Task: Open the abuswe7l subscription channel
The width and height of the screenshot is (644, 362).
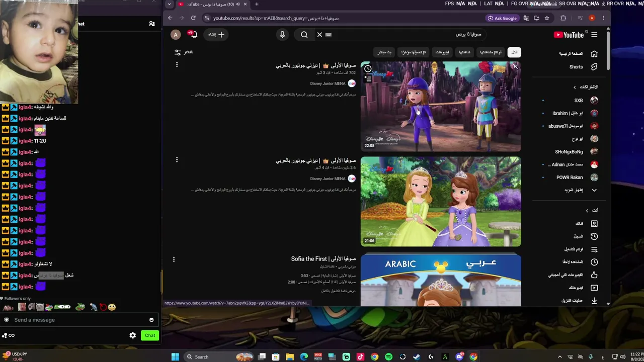Action: [x=573, y=126]
